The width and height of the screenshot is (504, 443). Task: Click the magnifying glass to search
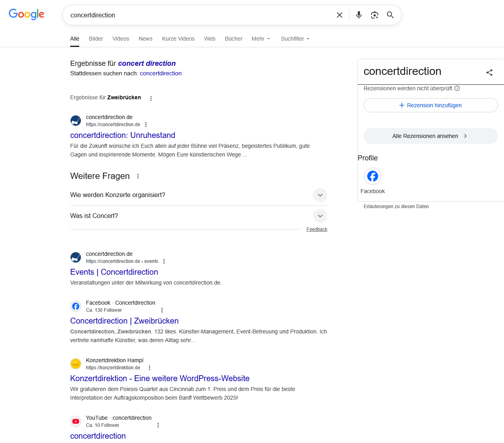(390, 15)
